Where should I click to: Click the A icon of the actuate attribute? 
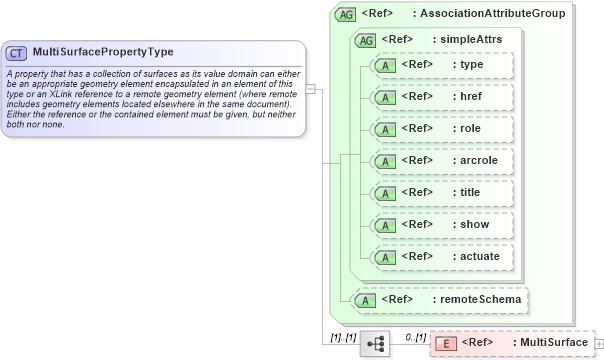coord(385,258)
